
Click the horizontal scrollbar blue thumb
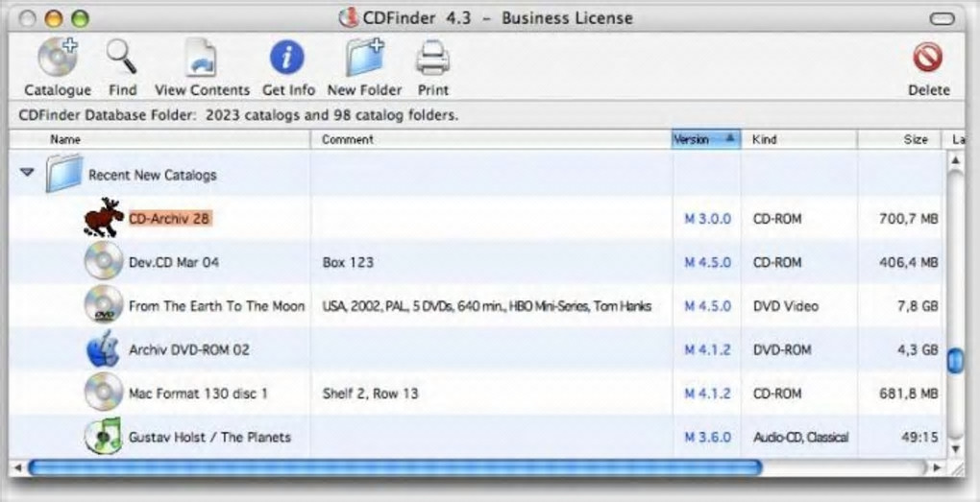point(395,467)
